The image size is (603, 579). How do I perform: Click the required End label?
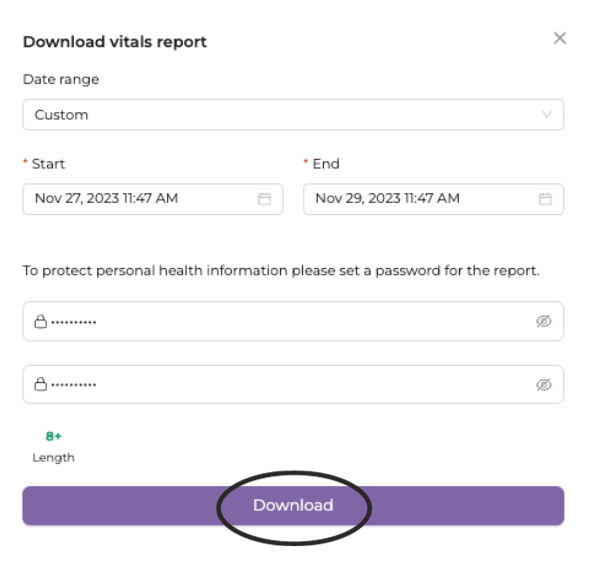[326, 164]
